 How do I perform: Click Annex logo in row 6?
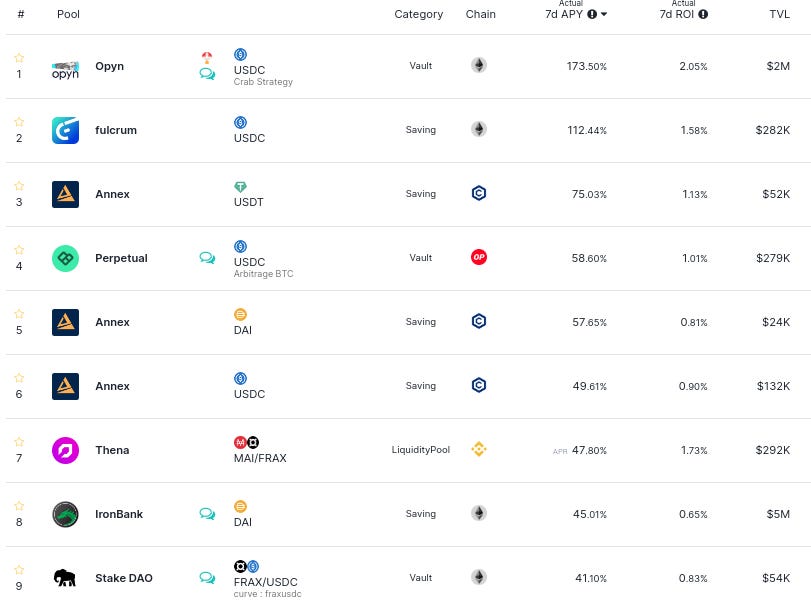click(65, 386)
